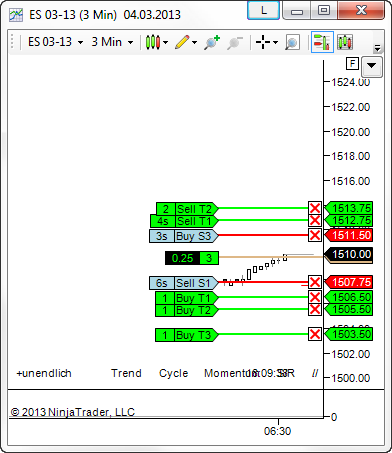Image resolution: width=392 pixels, height=453 pixels.
Task: Select the Buy T1 order label
Action: pyautogui.click(x=187, y=298)
